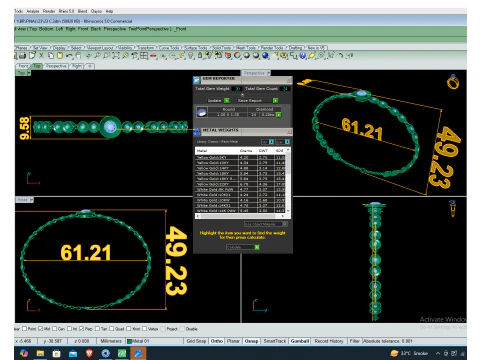Click the Paste clipboard icon
The width and height of the screenshot is (480, 360).
click(x=60, y=56)
